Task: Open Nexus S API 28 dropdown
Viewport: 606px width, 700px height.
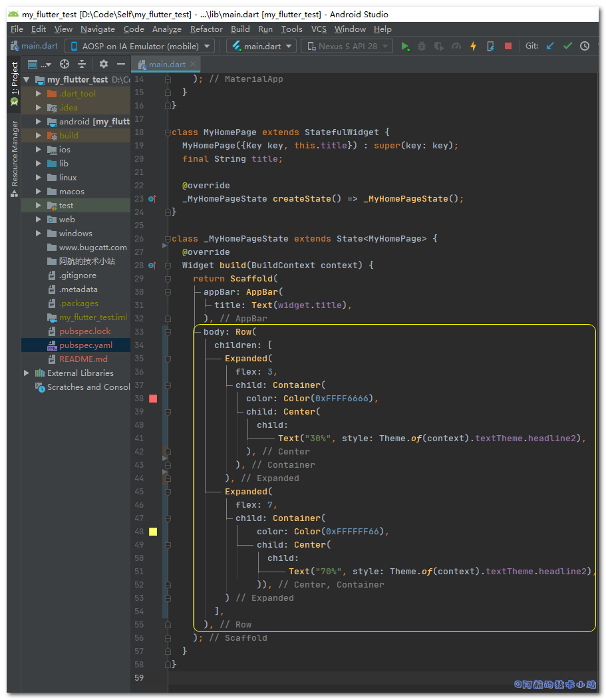Action: click(x=347, y=46)
